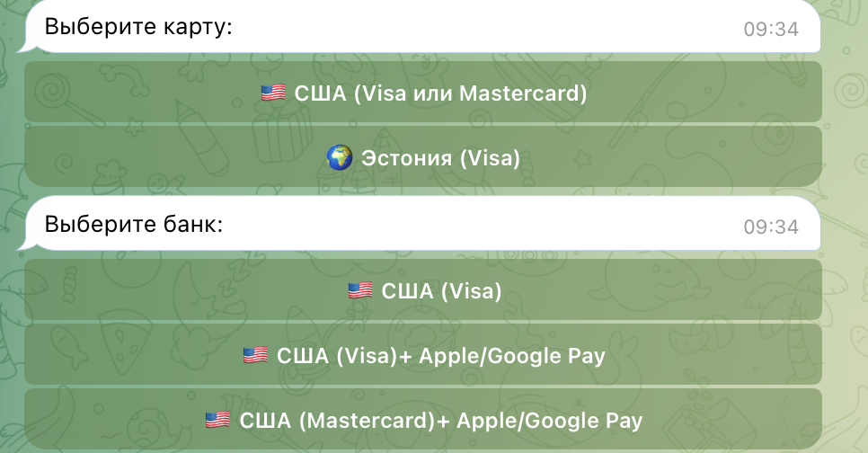Viewport: 868px width, 453px height.
Task: Click the 09:34 timestamp on the card message
Action: pos(771,30)
